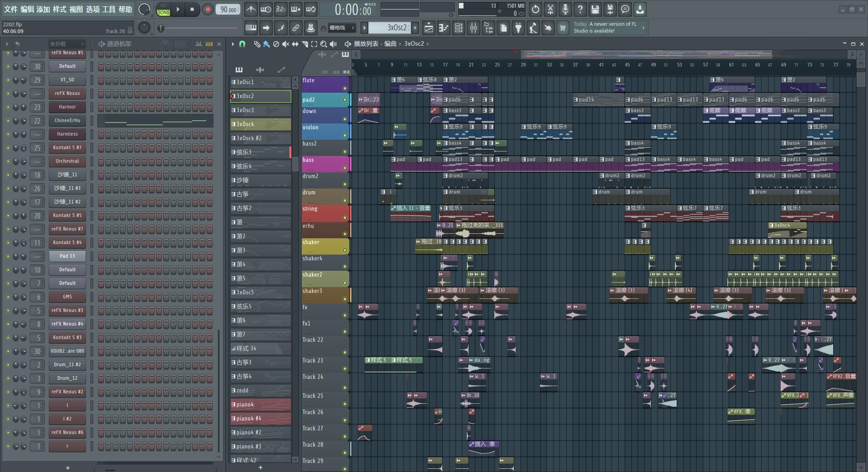The width and height of the screenshot is (868, 472).
Task: Toggle mute light for Harmor channel
Action: coord(8,107)
